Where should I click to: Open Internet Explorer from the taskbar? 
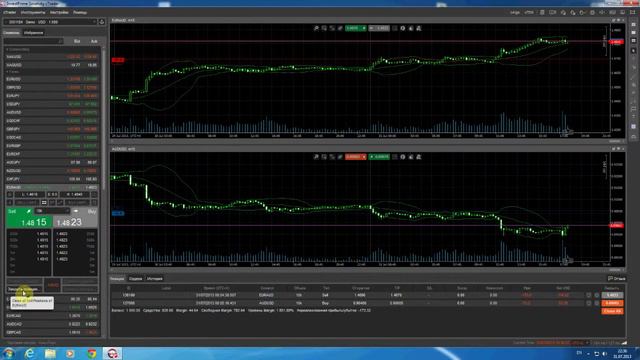[29, 353]
